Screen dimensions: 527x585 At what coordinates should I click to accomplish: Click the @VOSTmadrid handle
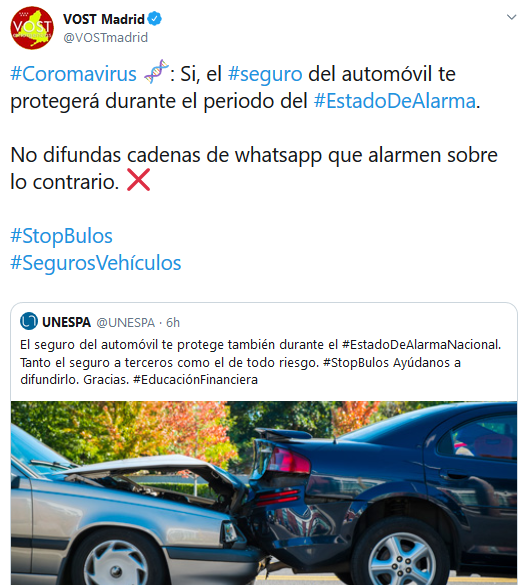point(106,37)
